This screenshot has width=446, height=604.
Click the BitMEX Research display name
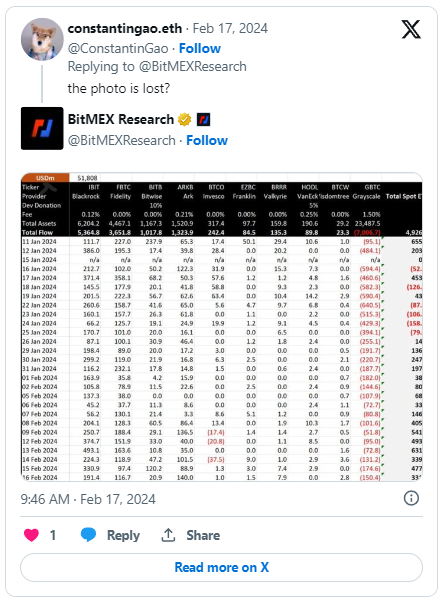[121, 120]
